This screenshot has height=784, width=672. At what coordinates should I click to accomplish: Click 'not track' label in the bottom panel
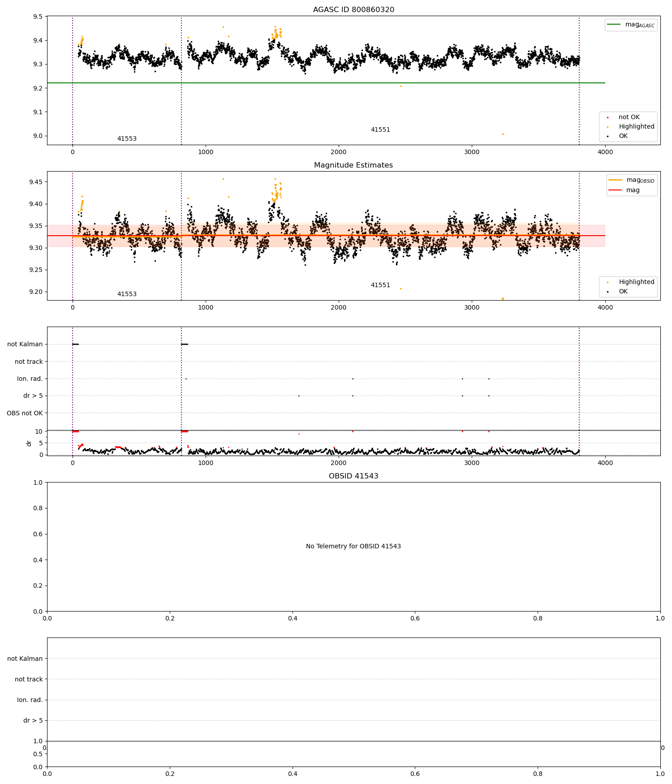coord(29,679)
